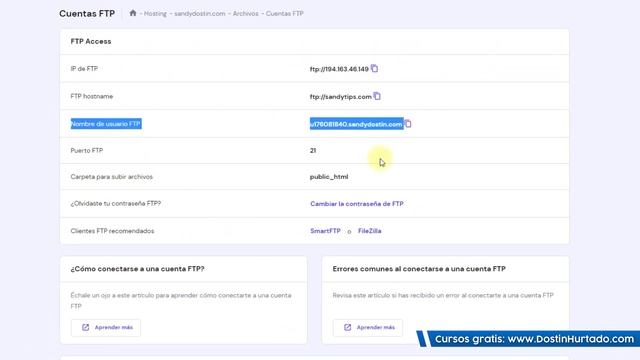Select the ftp://sandytips.com hostname text
The image size is (640, 360).
point(340,97)
